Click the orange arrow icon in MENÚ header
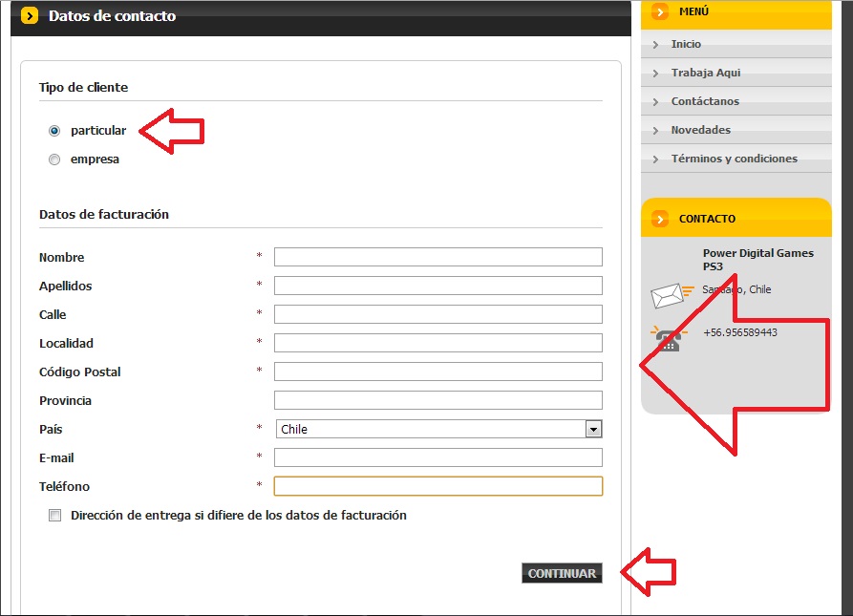 point(660,11)
